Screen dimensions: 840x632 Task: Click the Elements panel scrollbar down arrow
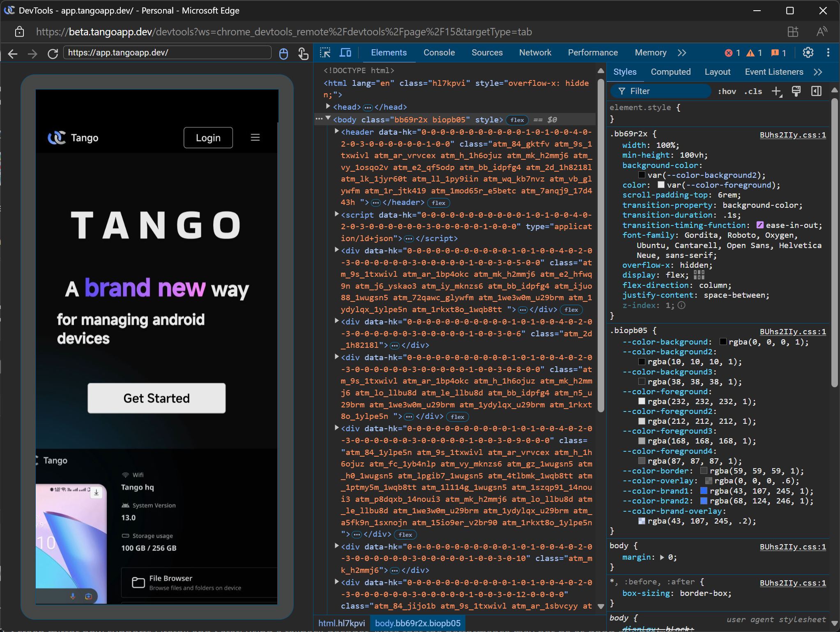tap(601, 606)
